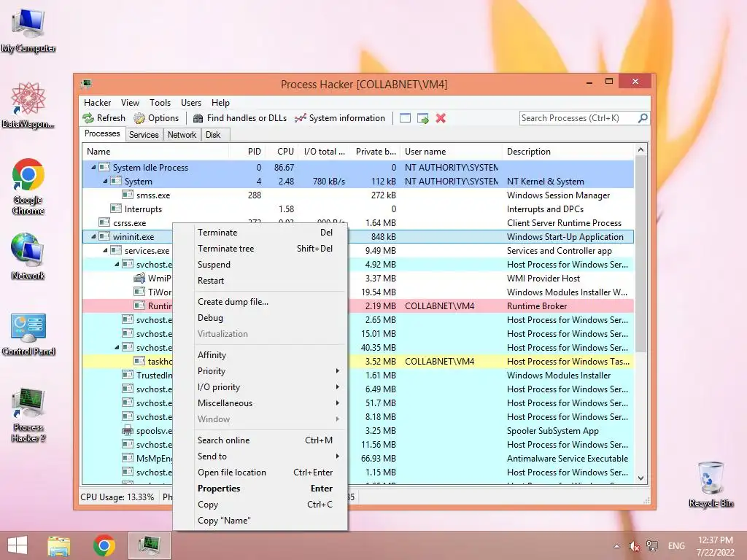Select Suspend in the context menu

[260, 264]
